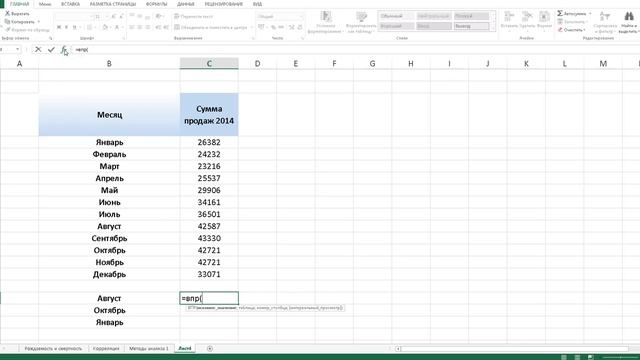Switch to the ВСТАВКА (Insert) ribbon tab
640x360 pixels.
tap(70, 4)
